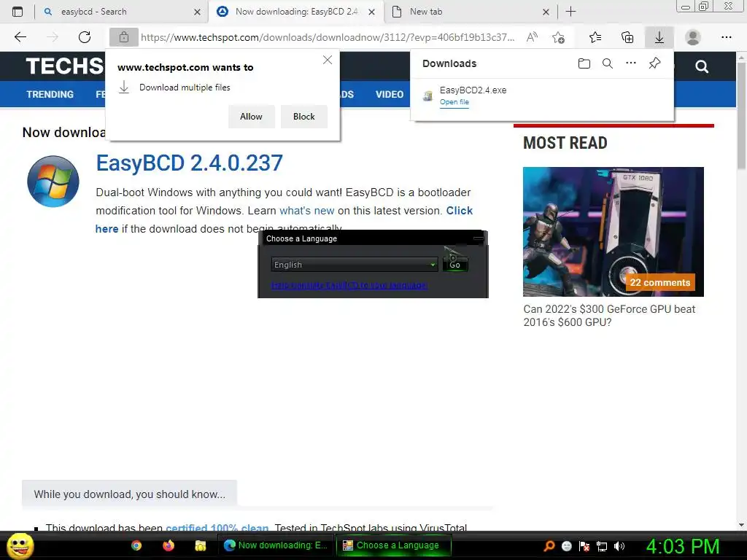Open the Collections icon in toolbar
The image size is (747, 560).
[627, 37]
